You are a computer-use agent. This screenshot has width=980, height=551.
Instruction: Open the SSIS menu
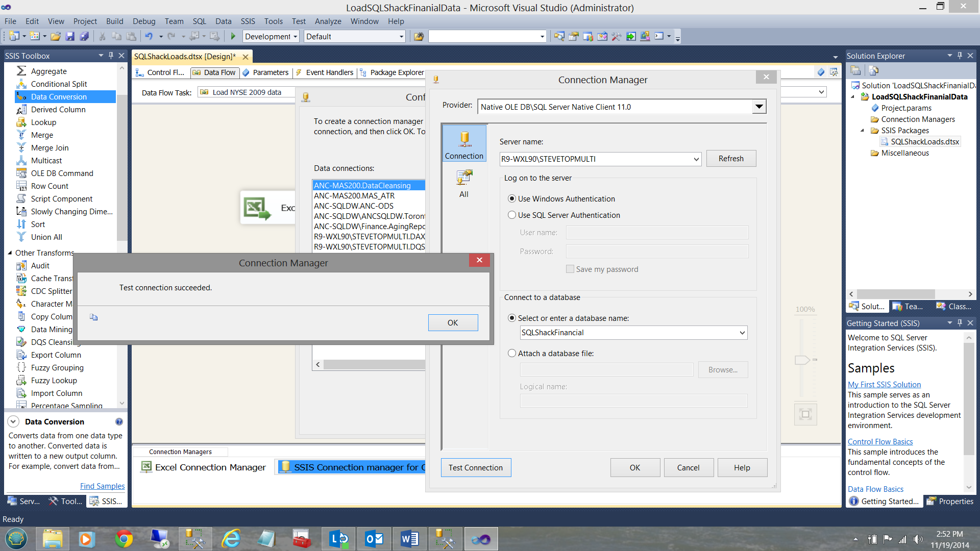[x=248, y=21]
